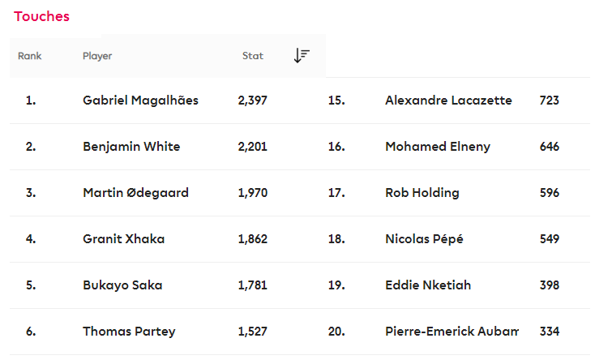595x364 pixels.
Task: Select Bukayo Saka row
Action: tap(122, 285)
